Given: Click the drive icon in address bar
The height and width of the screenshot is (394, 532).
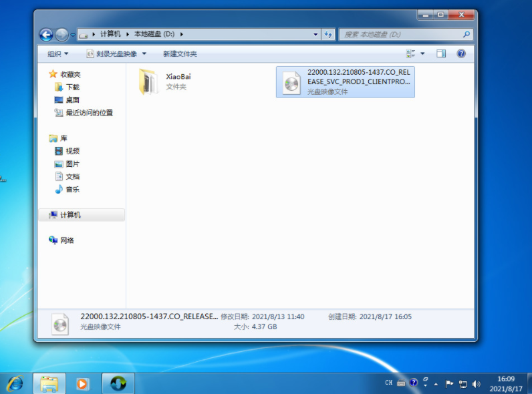Looking at the screenshot, I should click(84, 35).
